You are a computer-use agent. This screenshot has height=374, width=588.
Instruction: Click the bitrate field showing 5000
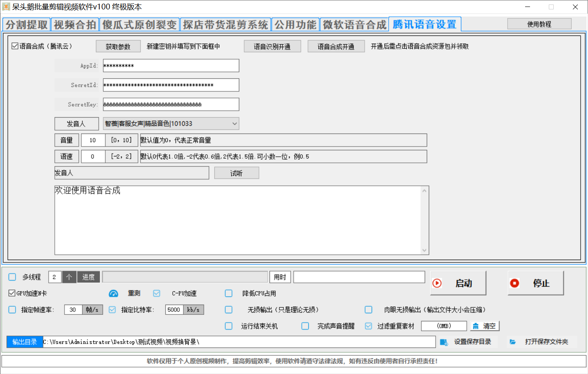tap(174, 309)
